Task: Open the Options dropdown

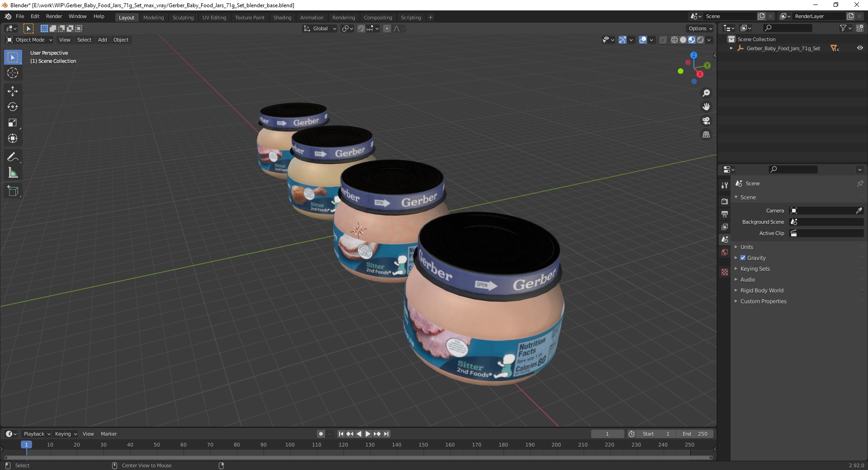Action: pyautogui.click(x=700, y=28)
